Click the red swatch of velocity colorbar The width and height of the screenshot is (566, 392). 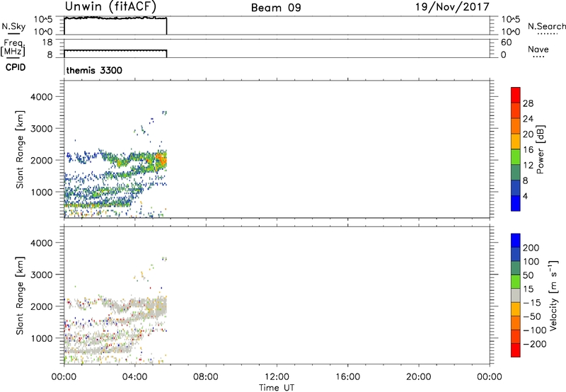[x=516, y=350]
